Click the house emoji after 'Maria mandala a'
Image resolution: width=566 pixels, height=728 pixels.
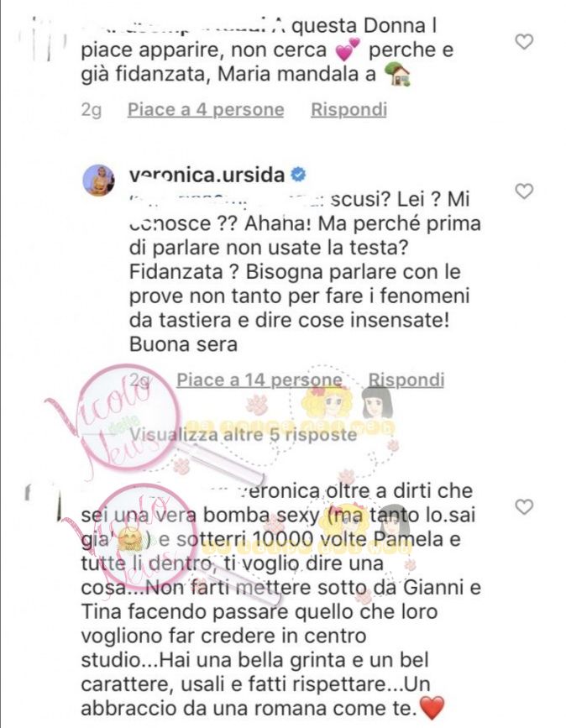click(398, 75)
